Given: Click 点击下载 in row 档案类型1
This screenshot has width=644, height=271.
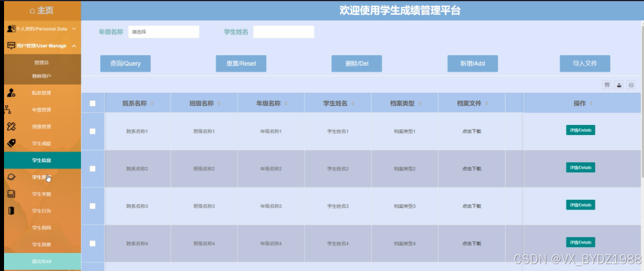Looking at the screenshot, I should 472,131.
